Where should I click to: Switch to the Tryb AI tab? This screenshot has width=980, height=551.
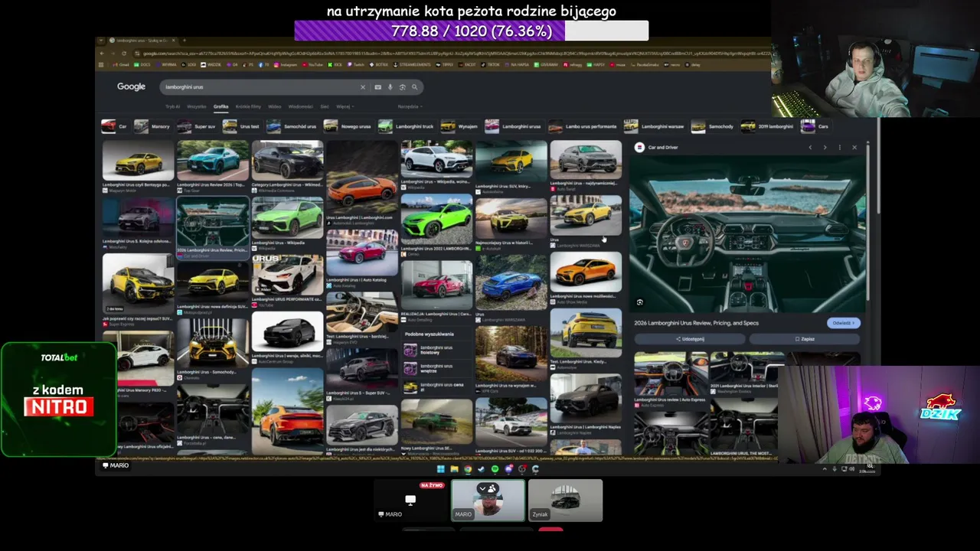coord(172,106)
